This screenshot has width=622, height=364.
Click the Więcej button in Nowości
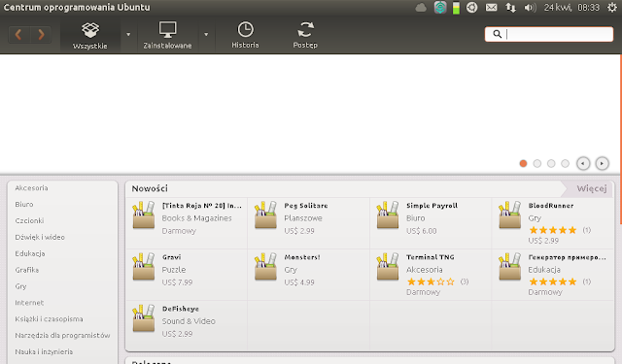592,188
